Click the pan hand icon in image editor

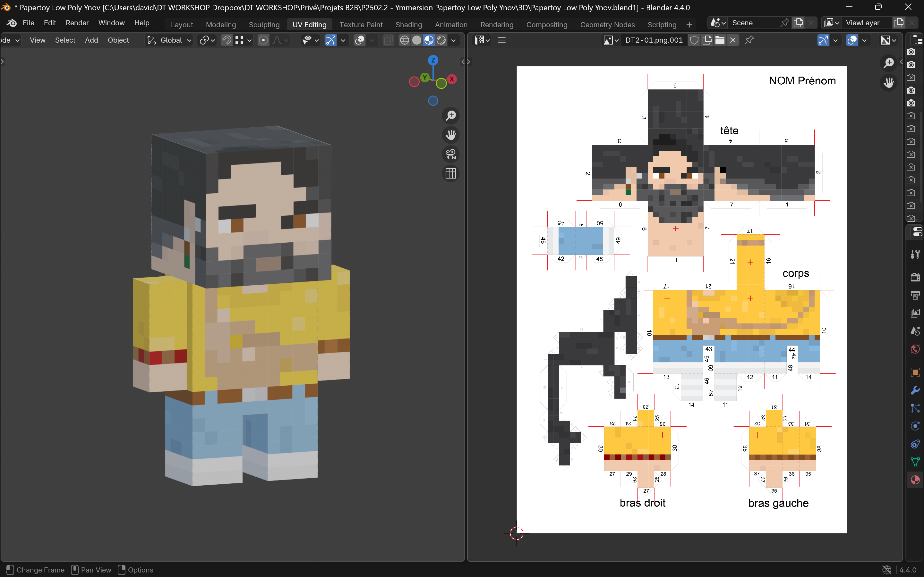(x=888, y=82)
